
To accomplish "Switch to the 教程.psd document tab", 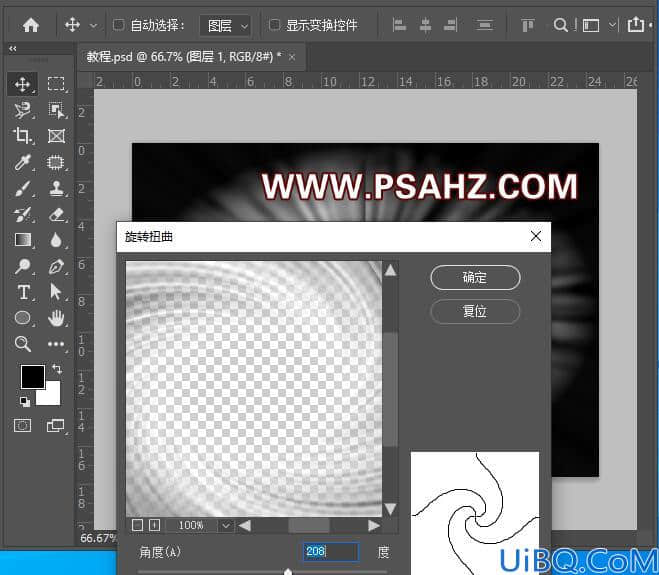I will click(x=184, y=57).
